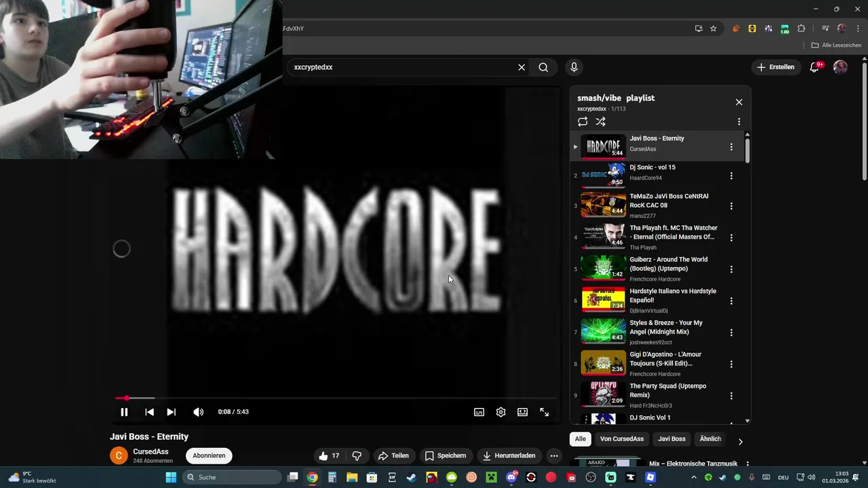The width and height of the screenshot is (868, 488).
Task: Open Chrome extensions puzzle icon
Action: [801, 28]
